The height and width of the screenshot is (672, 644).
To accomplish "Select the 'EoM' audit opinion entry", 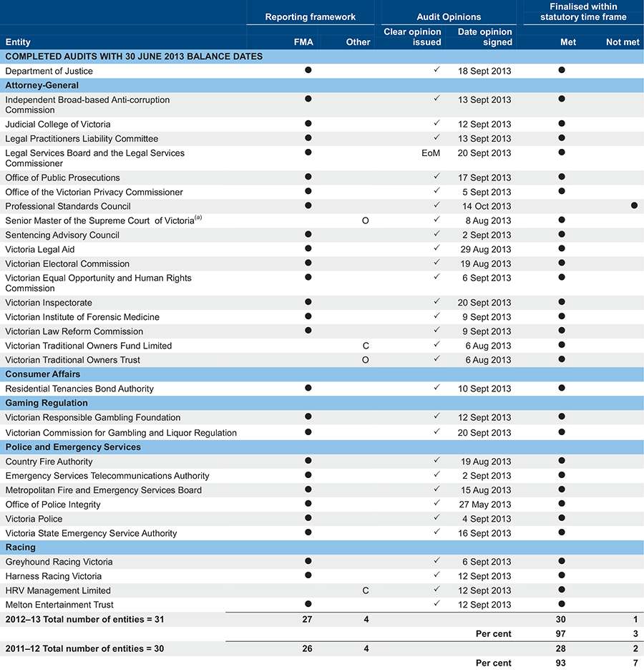I will (x=431, y=153).
